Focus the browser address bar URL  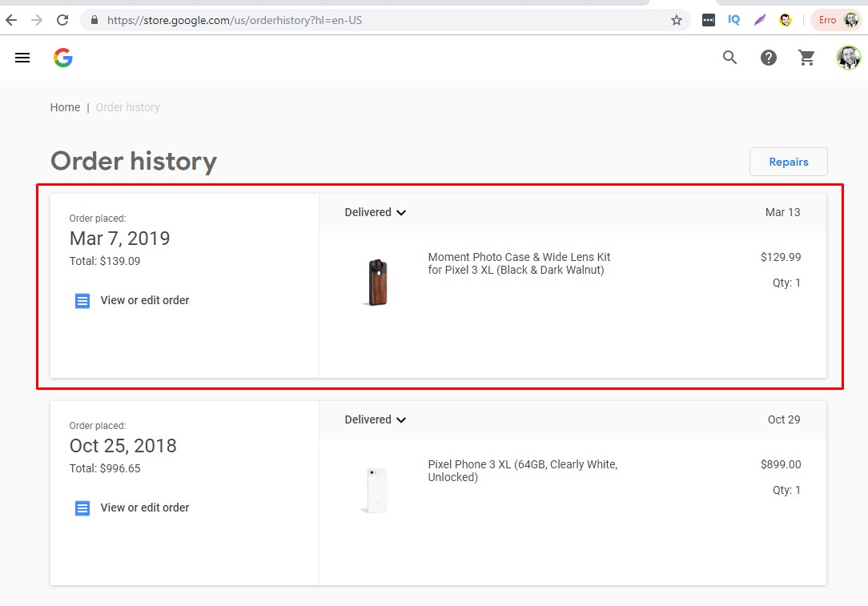376,21
